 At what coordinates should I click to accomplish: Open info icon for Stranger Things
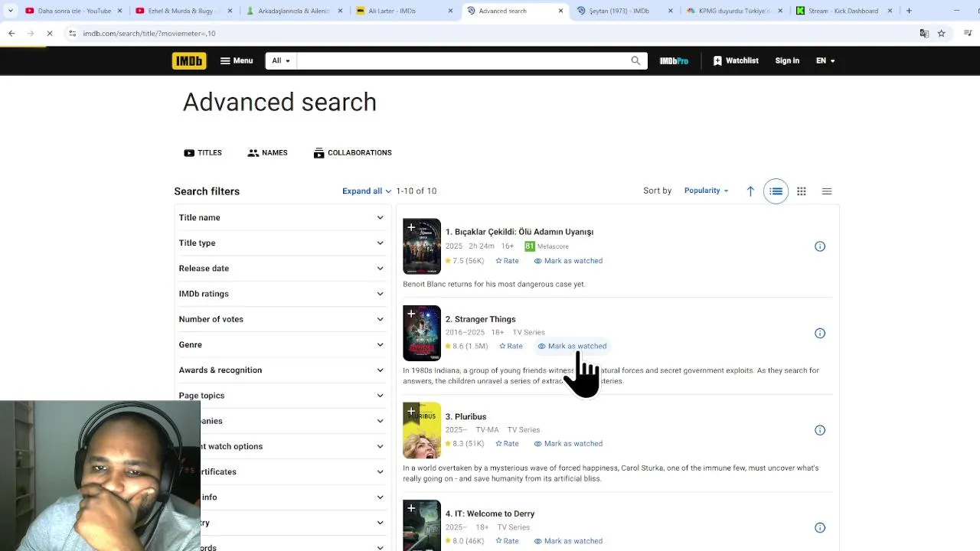pyautogui.click(x=820, y=334)
